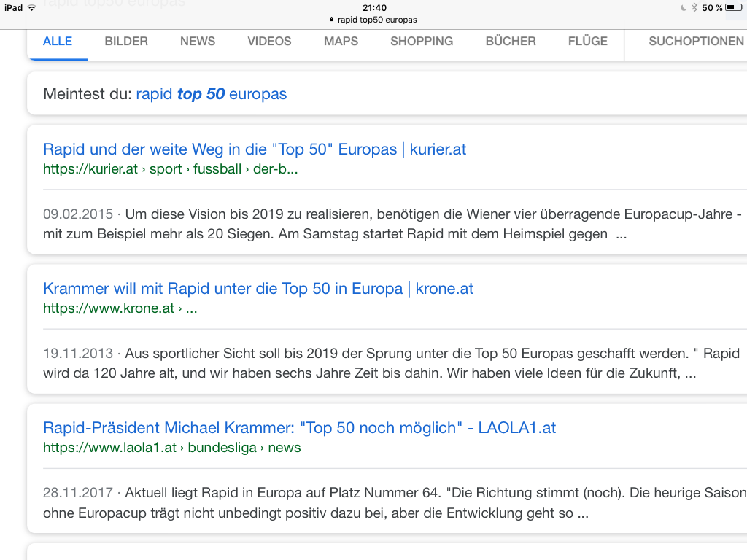747x560 pixels.
Task: Switch to the BILDER tab
Action: point(126,42)
